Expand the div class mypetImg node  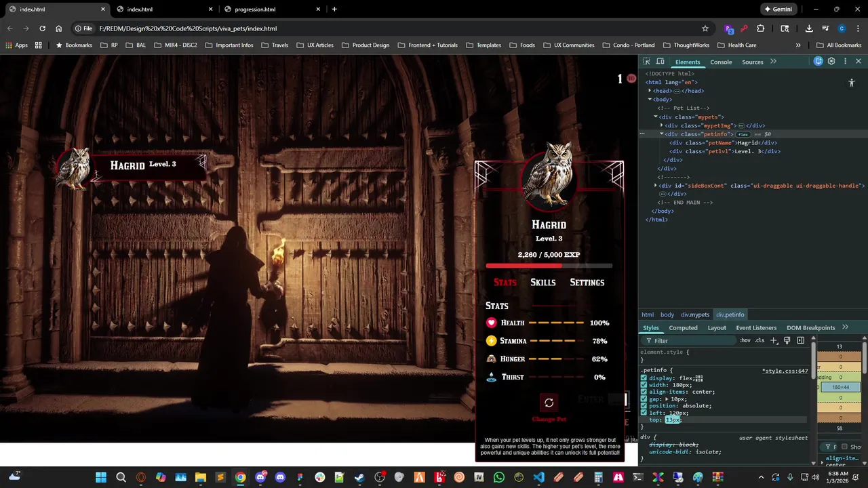point(662,125)
